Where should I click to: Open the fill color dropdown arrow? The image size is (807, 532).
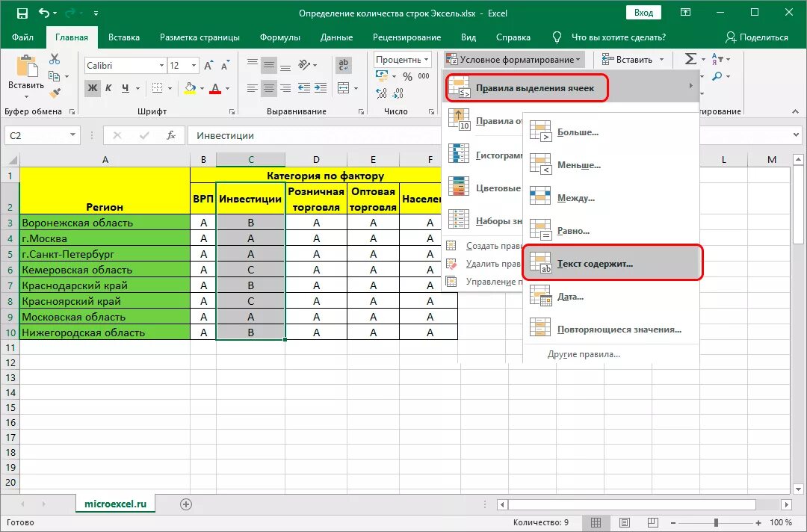tap(202, 88)
